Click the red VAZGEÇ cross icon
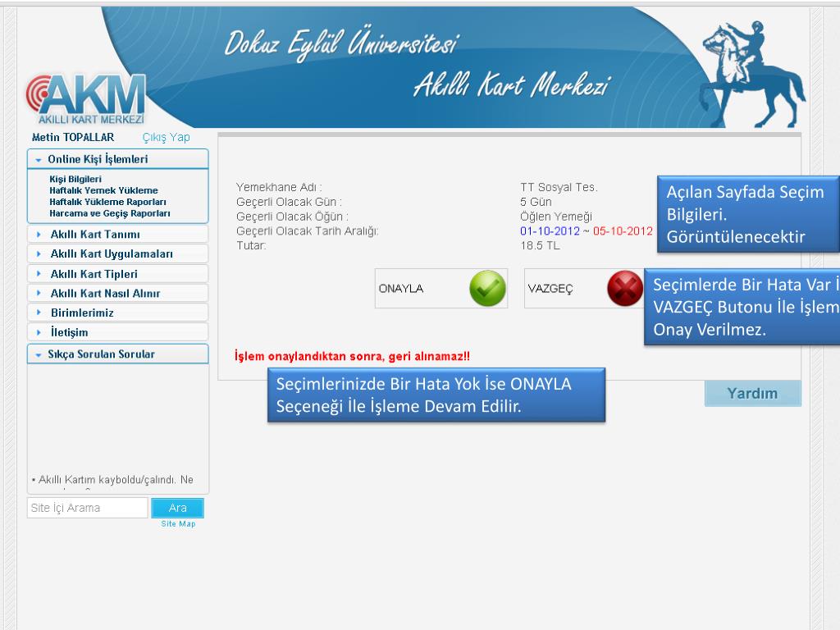 tap(625, 288)
